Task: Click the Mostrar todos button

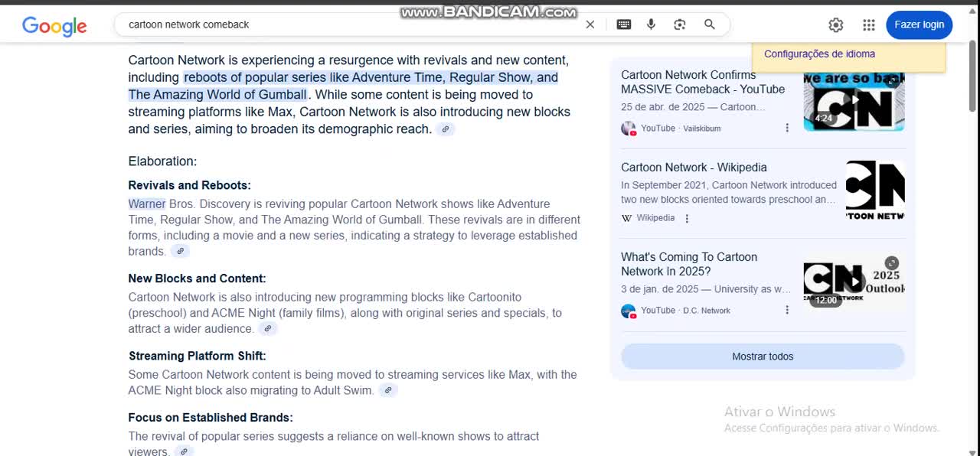Action: [763, 357]
